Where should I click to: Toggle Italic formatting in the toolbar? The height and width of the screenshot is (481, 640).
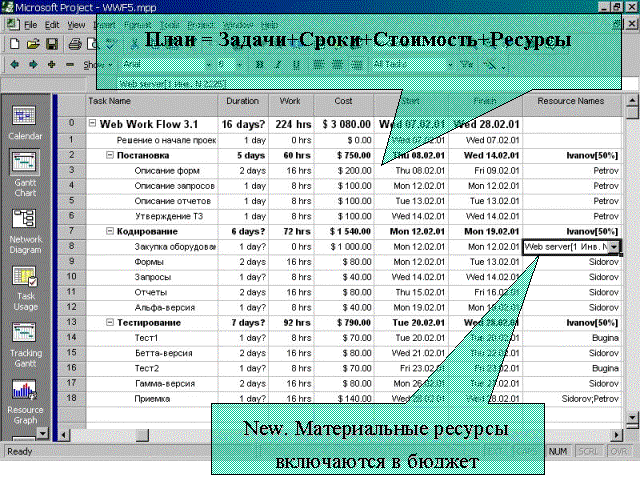click(278, 65)
